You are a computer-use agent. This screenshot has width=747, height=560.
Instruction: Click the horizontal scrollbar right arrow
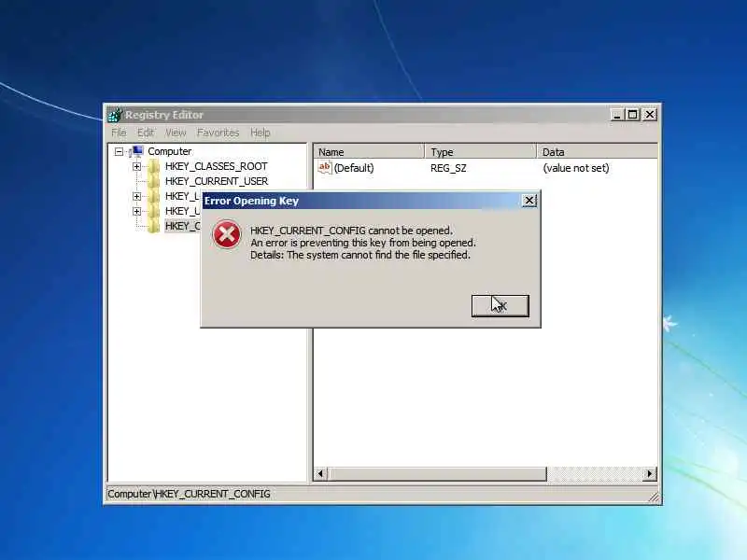tap(650, 473)
